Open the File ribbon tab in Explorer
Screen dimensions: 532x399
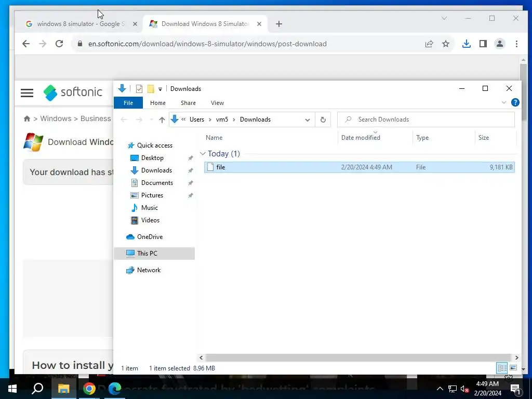pos(128,103)
